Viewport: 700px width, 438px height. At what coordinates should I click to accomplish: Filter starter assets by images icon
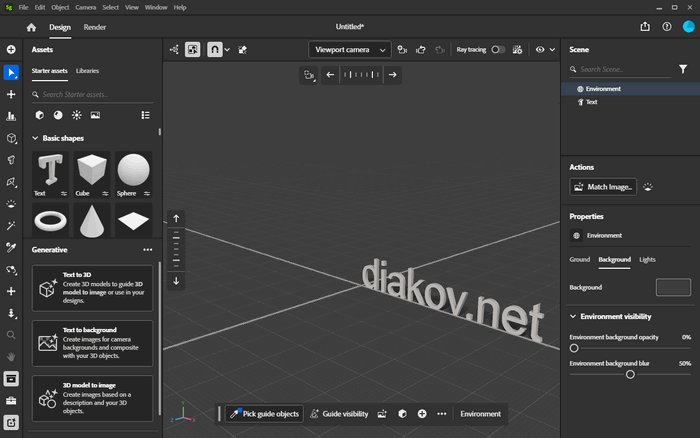(x=94, y=115)
